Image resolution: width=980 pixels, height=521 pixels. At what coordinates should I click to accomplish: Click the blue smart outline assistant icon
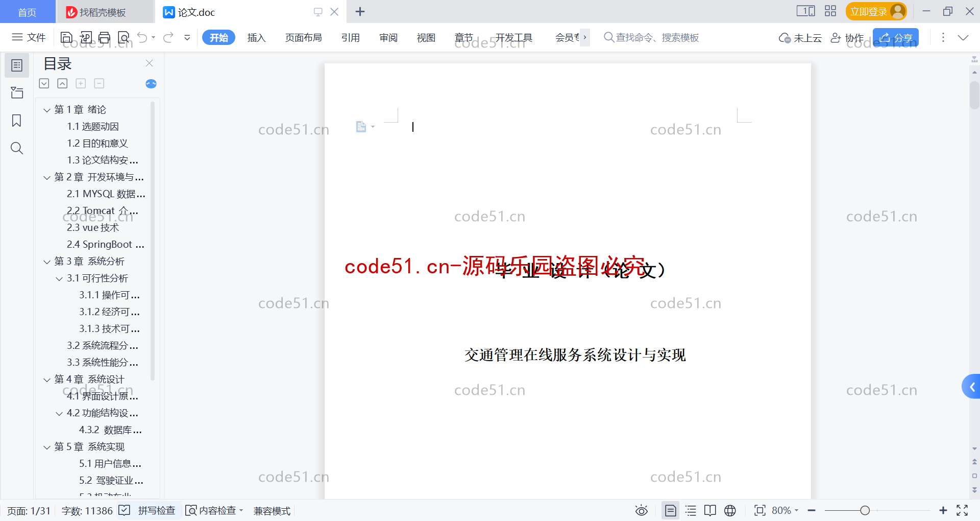[x=151, y=84]
